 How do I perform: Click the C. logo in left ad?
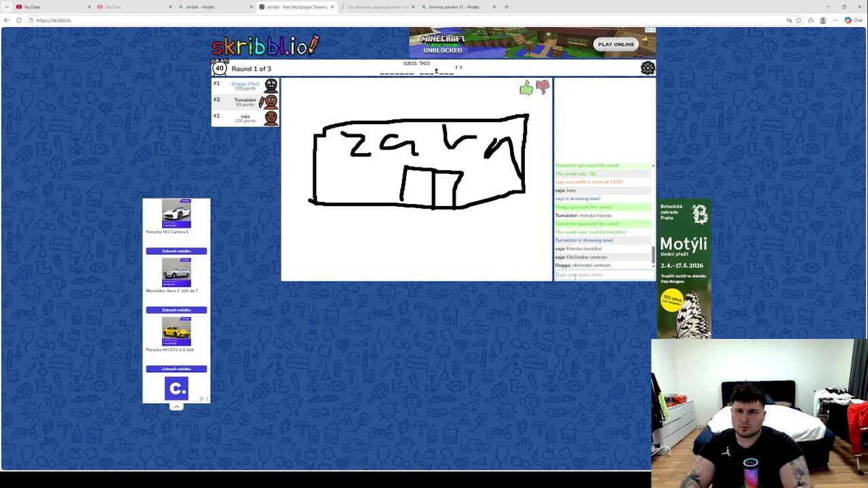click(x=176, y=389)
